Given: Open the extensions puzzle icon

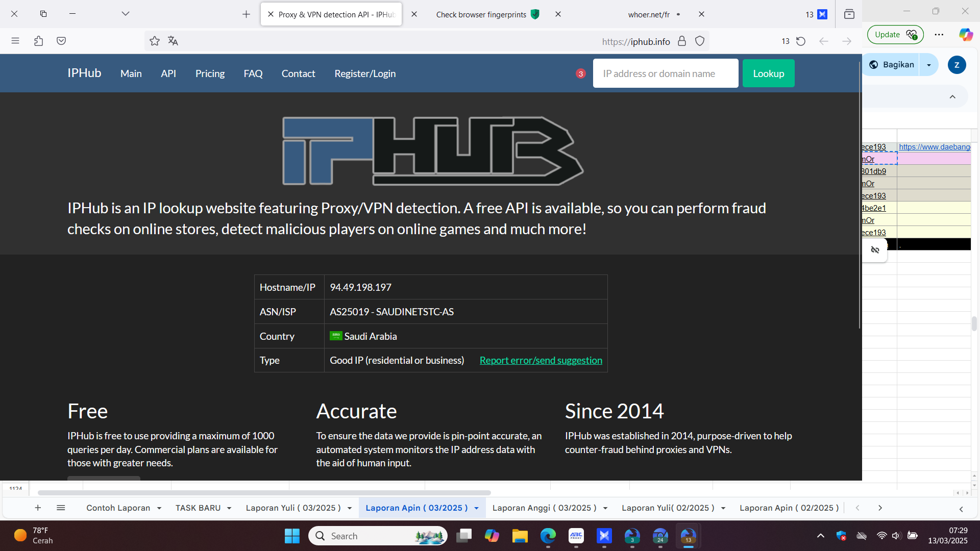Looking at the screenshot, I should click(38, 41).
